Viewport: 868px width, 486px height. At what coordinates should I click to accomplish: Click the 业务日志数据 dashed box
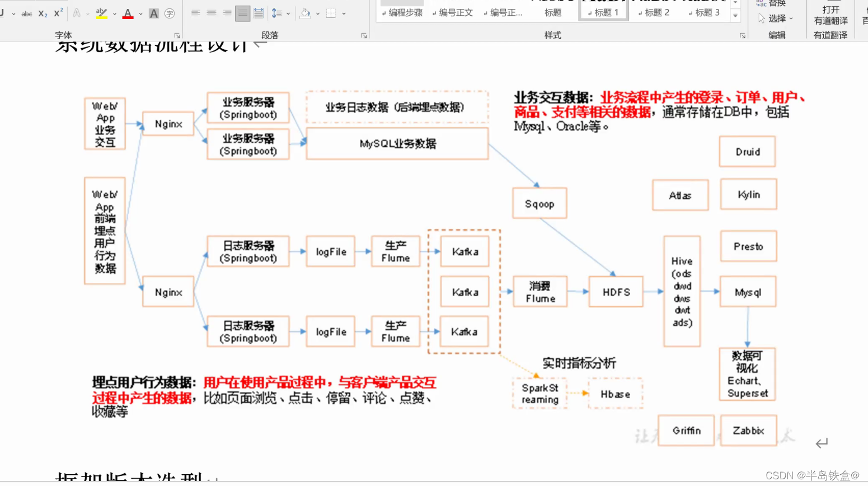coord(397,107)
